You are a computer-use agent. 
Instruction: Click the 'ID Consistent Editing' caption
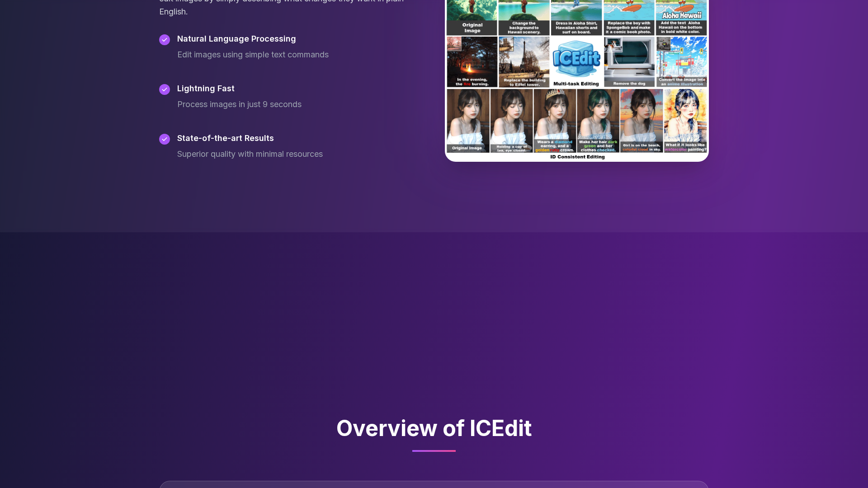pyautogui.click(x=577, y=157)
